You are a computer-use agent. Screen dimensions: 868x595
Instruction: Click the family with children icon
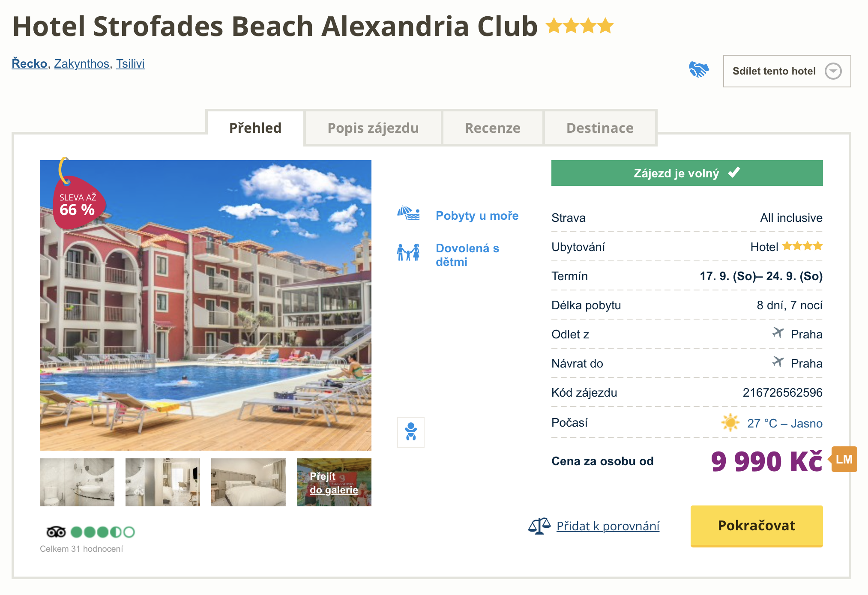pos(408,253)
